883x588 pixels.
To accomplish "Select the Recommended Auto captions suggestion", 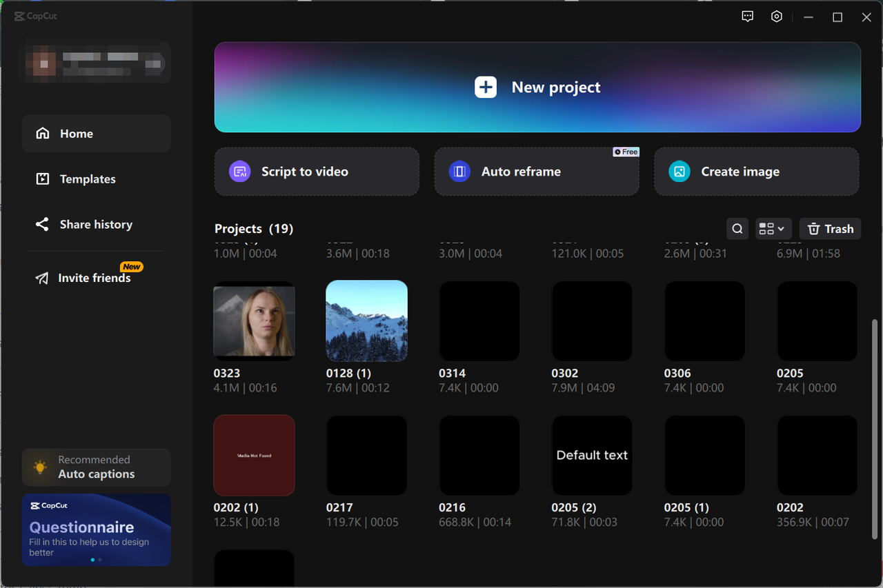I will pos(96,467).
